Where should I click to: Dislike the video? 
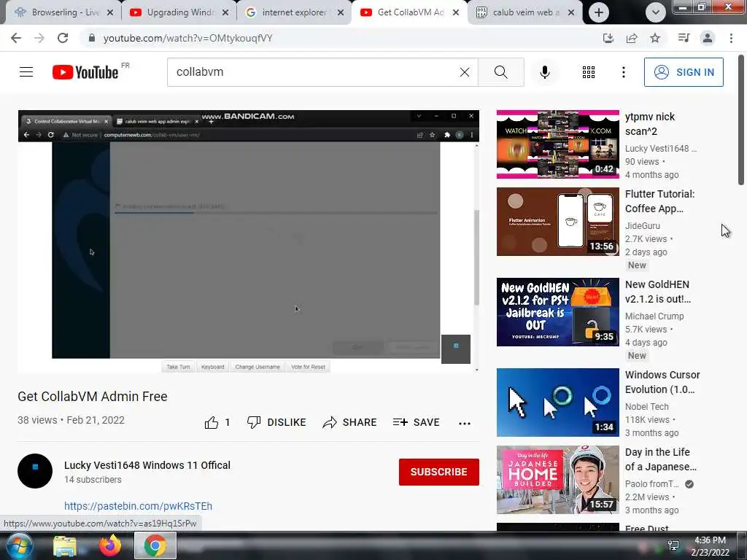(276, 422)
